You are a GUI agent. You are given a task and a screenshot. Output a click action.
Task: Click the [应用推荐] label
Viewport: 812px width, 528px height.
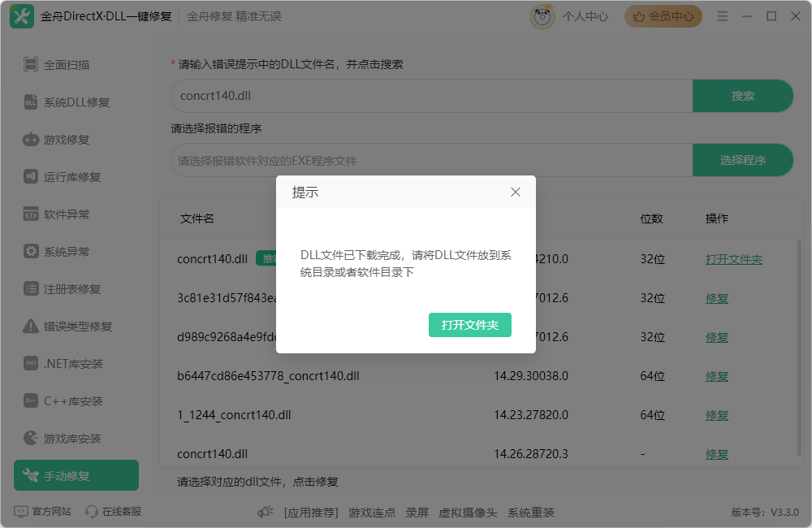pos(311,513)
